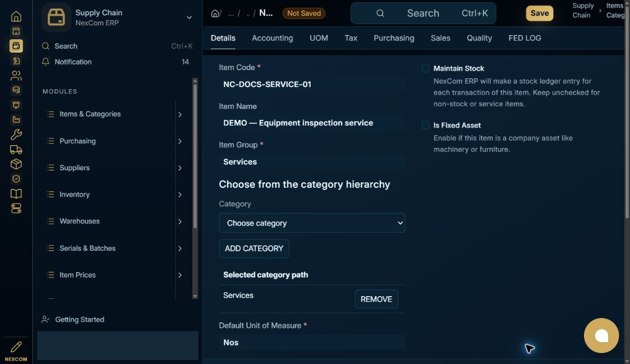630x364 pixels.
Task: Click list icon beside Items & Categories
Action: point(50,114)
